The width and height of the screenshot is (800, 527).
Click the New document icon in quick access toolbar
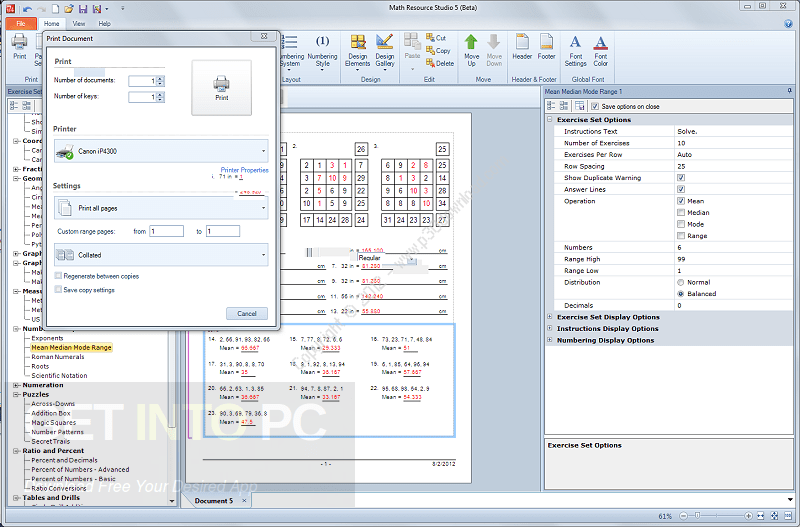tap(55, 9)
